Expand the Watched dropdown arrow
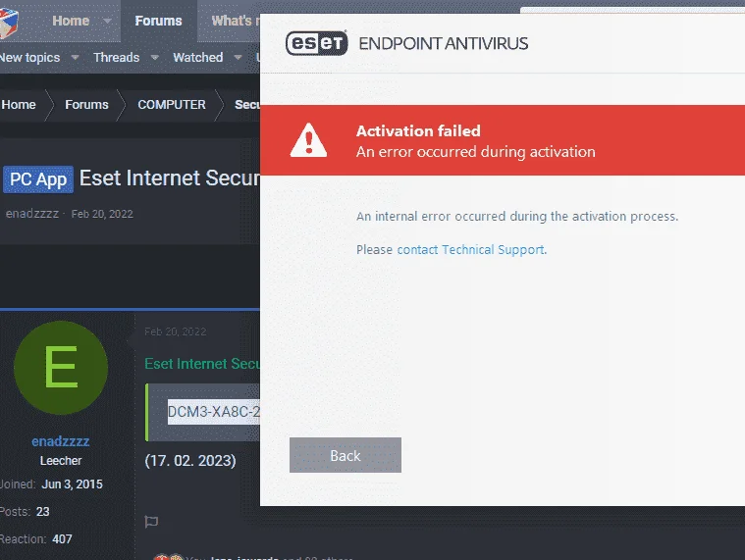 coord(238,58)
